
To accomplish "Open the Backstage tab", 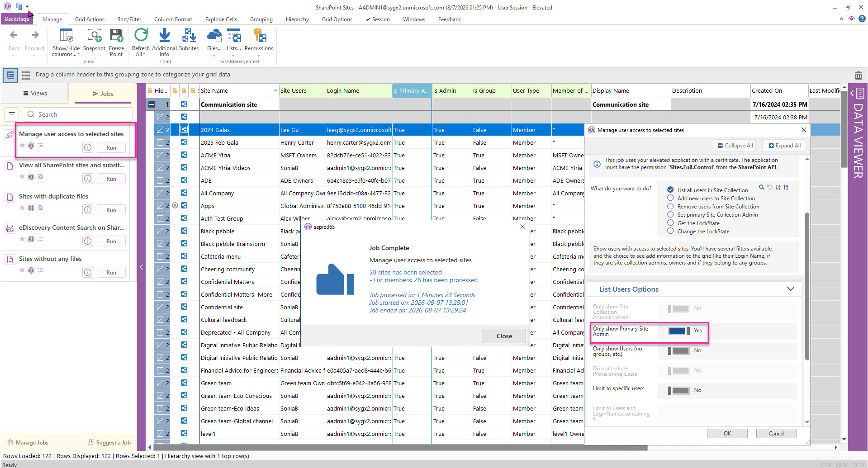I will (x=17, y=19).
